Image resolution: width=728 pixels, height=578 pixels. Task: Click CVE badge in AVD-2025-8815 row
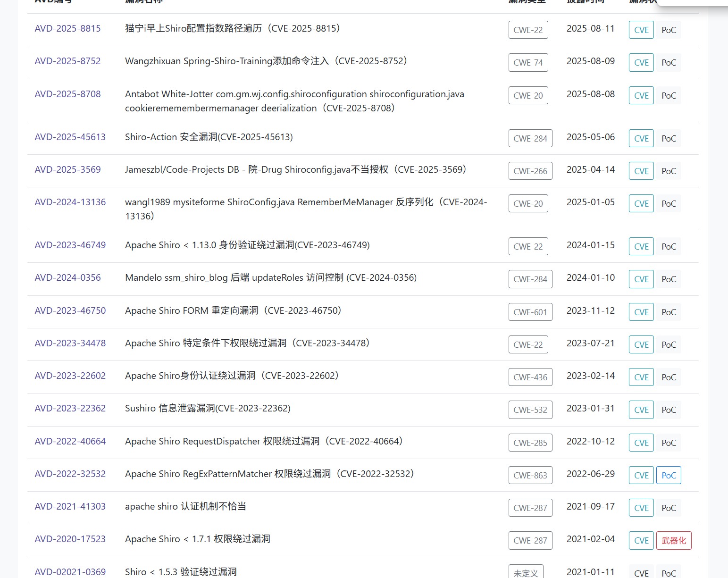click(641, 30)
